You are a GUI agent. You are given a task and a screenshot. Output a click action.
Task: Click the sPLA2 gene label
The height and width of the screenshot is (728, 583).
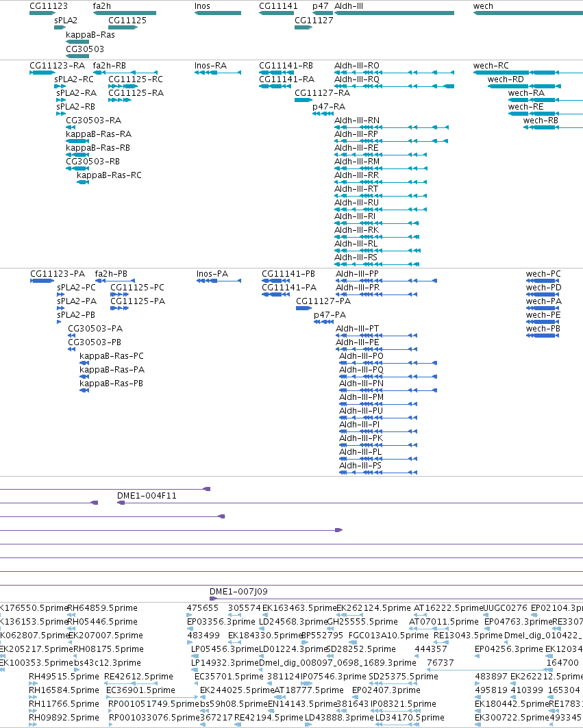pos(66,21)
